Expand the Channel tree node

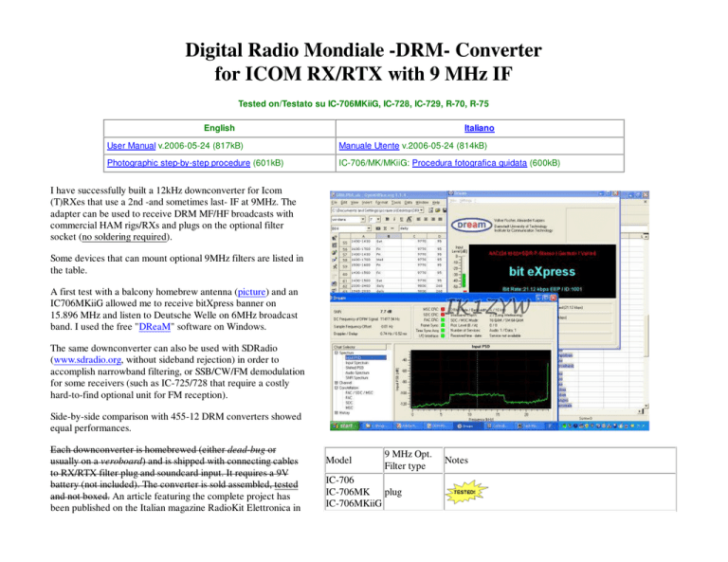click(337, 383)
